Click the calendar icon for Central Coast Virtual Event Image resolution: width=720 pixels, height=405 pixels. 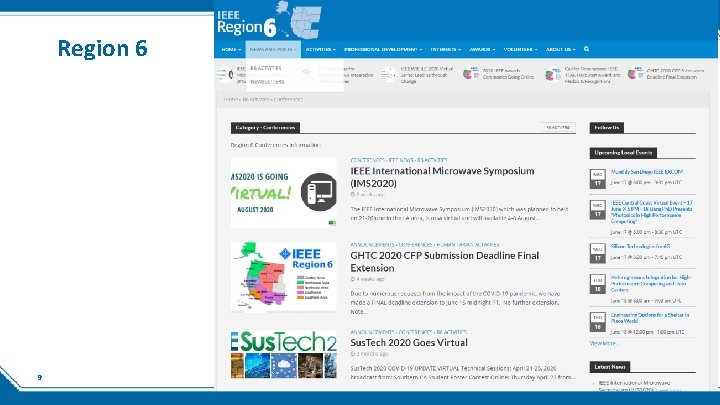click(597, 210)
